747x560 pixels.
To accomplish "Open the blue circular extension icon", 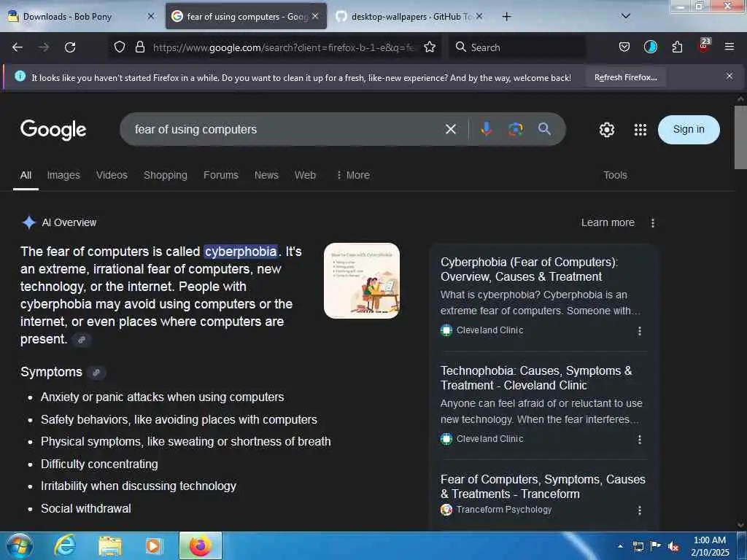I will [650, 47].
